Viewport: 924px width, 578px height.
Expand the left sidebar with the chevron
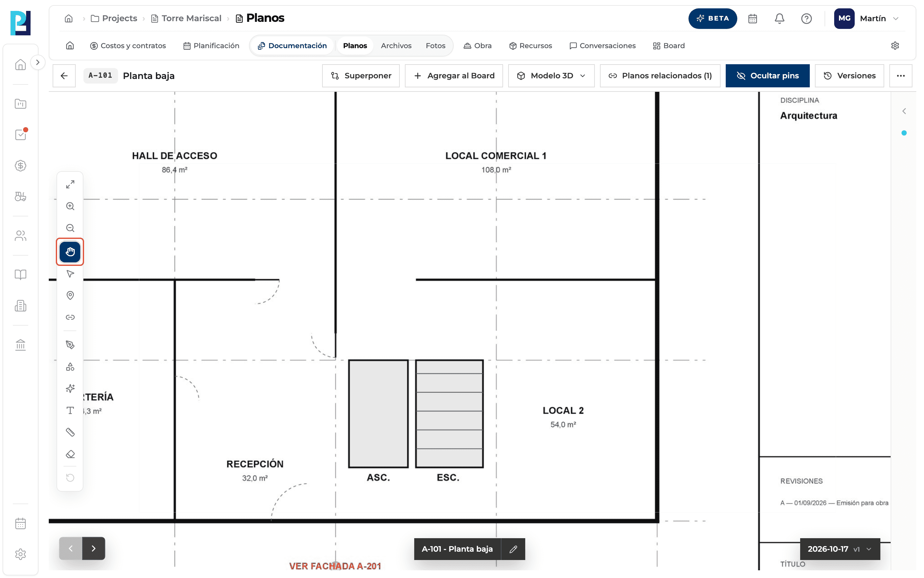pos(38,62)
